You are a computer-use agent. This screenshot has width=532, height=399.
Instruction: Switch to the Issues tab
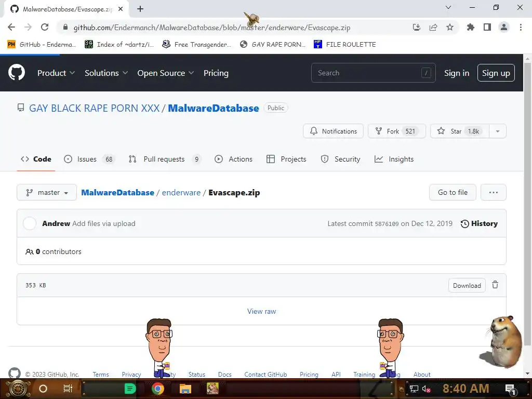pyautogui.click(x=89, y=159)
